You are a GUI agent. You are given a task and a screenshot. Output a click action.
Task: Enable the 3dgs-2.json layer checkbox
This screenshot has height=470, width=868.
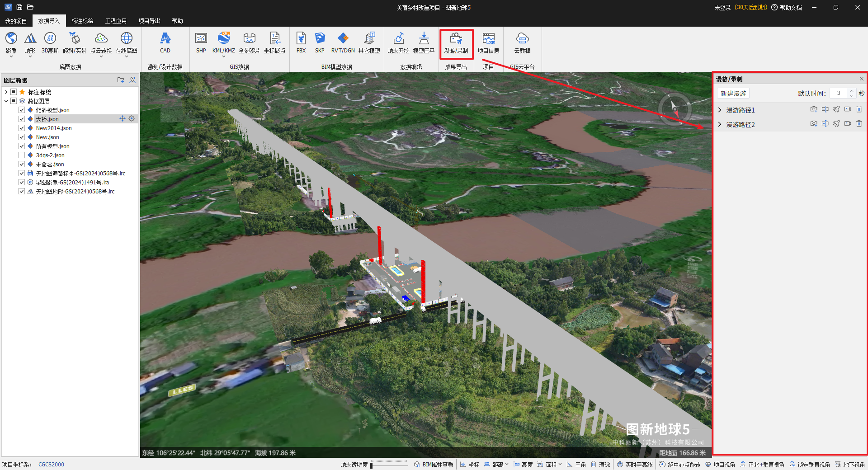[22, 155]
